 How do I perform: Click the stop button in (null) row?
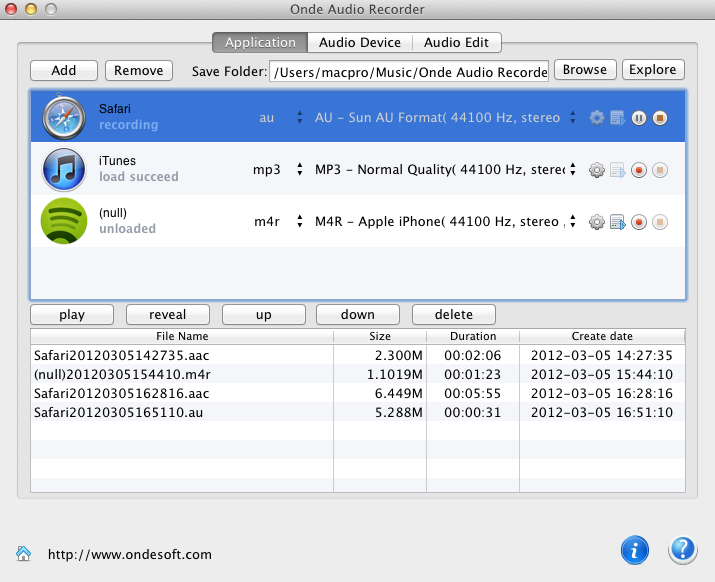click(x=660, y=222)
